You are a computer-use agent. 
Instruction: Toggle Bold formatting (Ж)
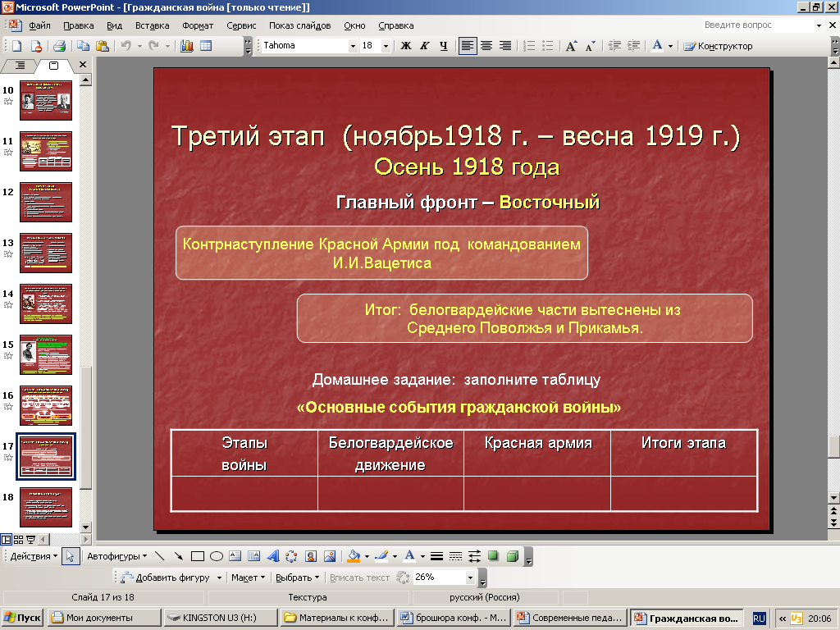pyautogui.click(x=406, y=46)
